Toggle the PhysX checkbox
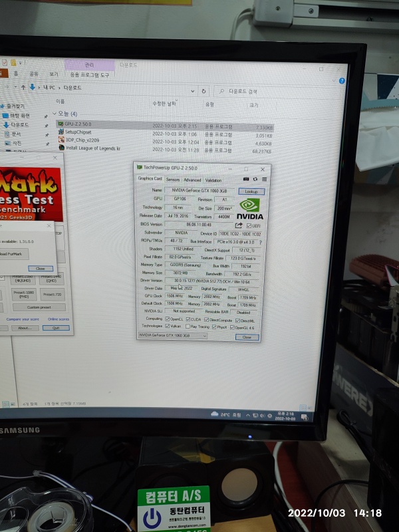399x532 pixels. click(x=214, y=327)
